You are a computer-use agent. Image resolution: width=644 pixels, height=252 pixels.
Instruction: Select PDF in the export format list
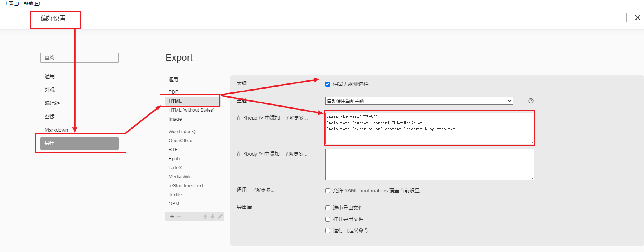pos(173,92)
